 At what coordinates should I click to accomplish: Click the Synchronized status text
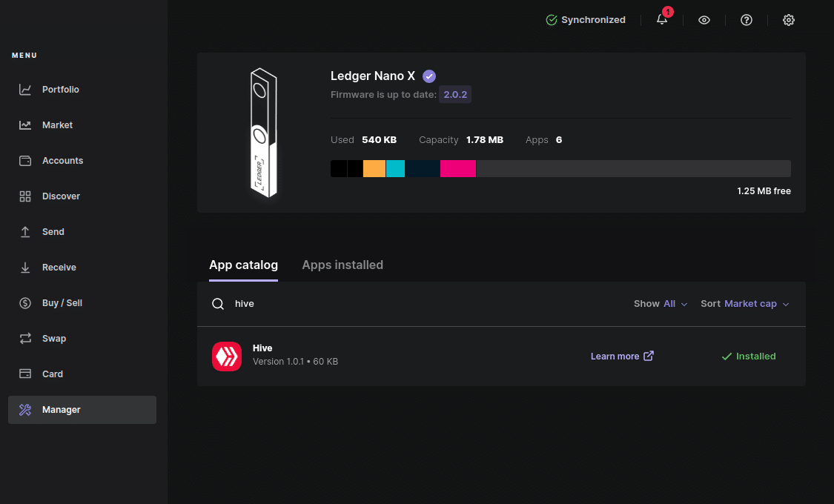click(593, 20)
